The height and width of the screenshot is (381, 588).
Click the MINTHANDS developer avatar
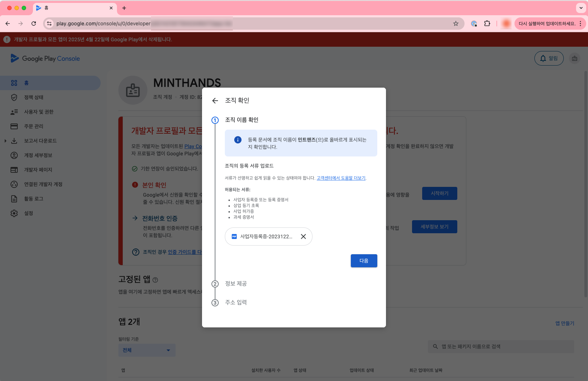click(133, 90)
